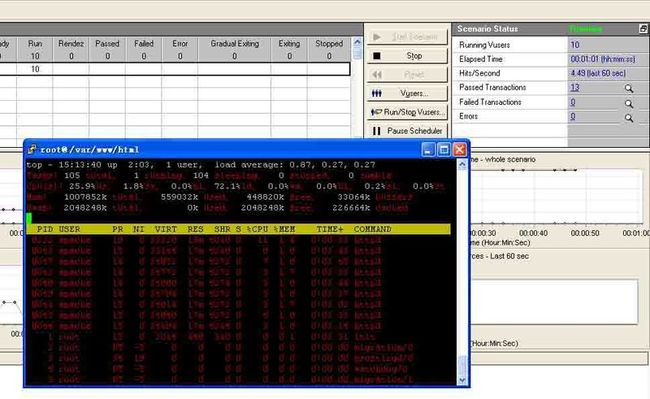Click the Stop button's square icon

click(x=377, y=56)
